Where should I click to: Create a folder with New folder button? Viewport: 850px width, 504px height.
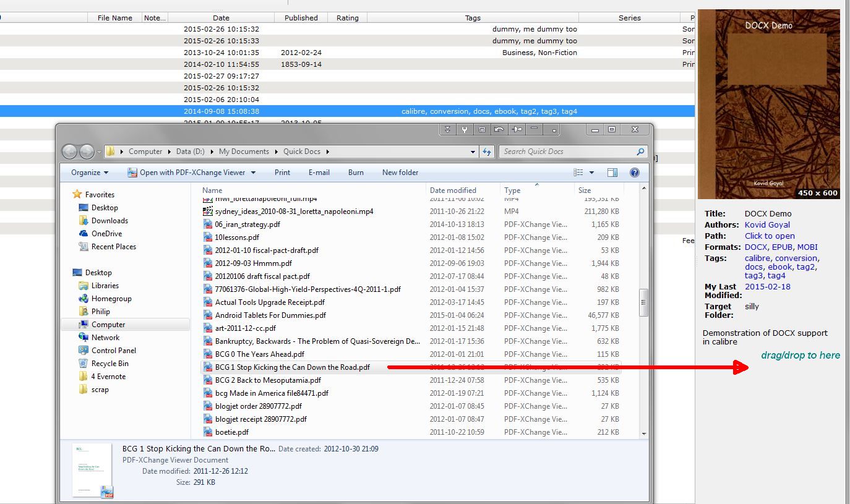(x=400, y=173)
